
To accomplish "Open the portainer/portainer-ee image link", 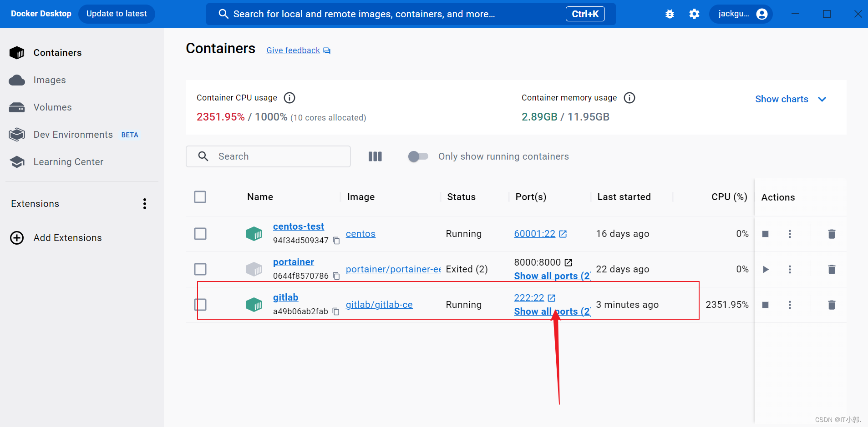I will click(x=393, y=269).
